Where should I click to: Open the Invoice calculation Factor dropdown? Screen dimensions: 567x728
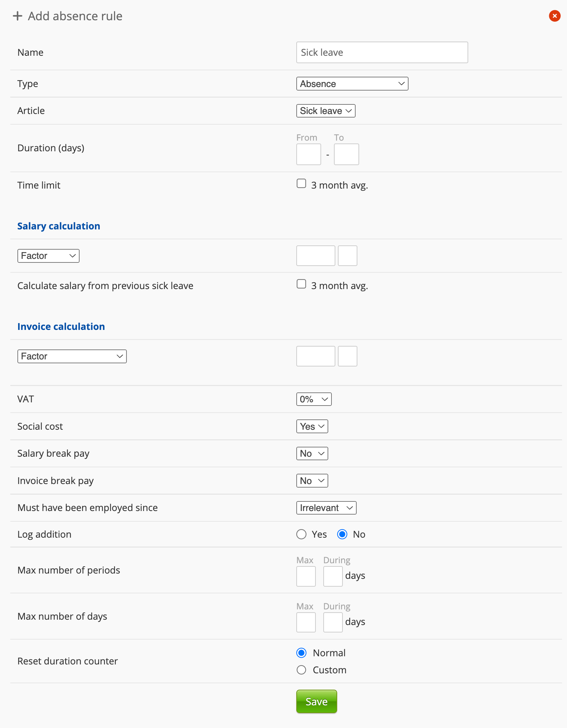tap(72, 356)
